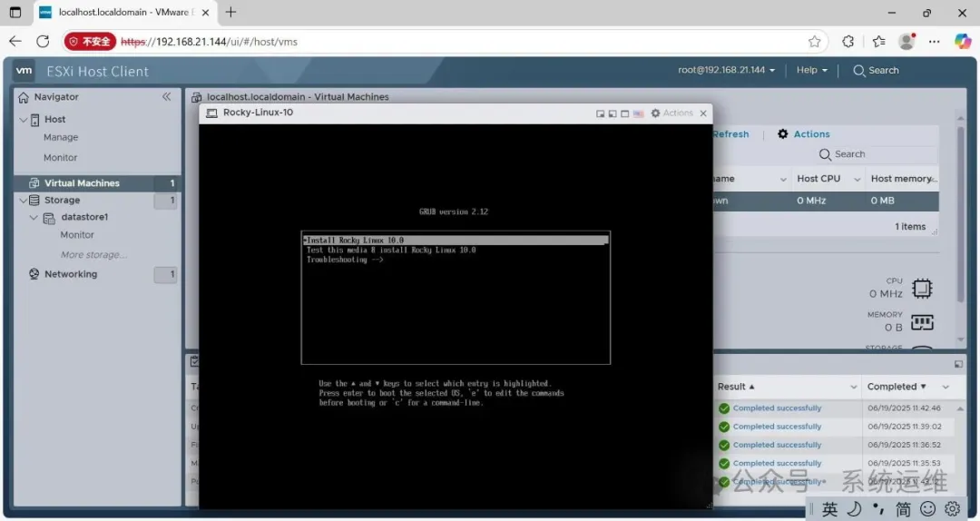Image resolution: width=980 pixels, height=521 pixels.
Task: Go back with browser back arrow
Action: (x=15, y=41)
